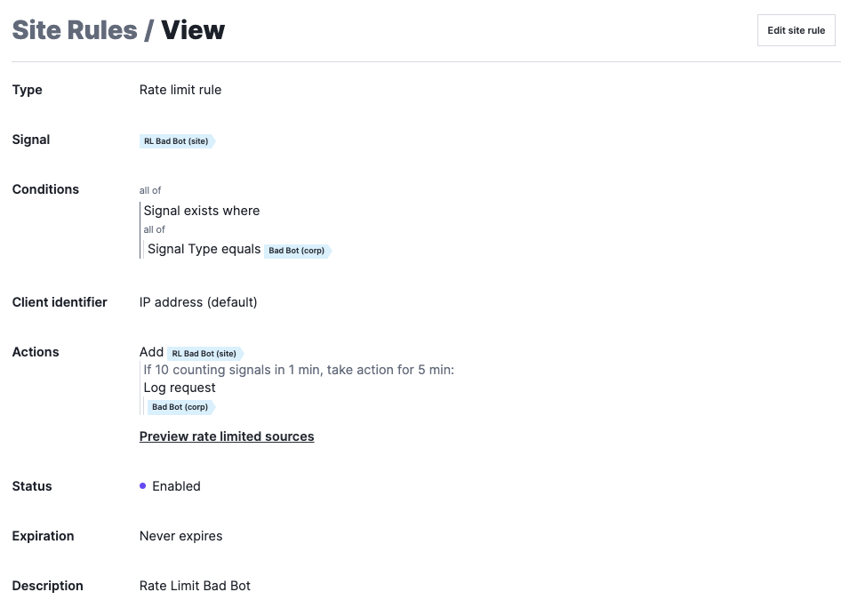Screen dimensions: 841x616
Task: Click Bad Bot (corp) tag in Conditions
Action: coord(298,251)
